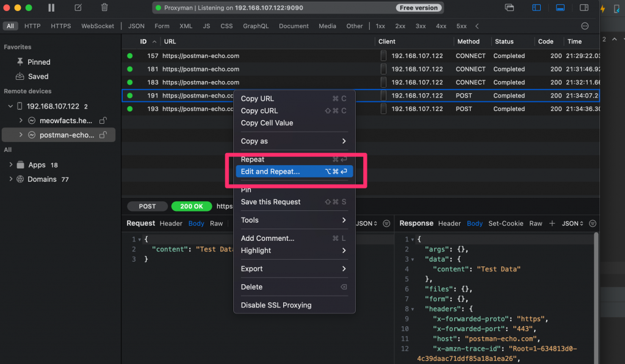This screenshot has width=625, height=364.
Task: Click the compose new request icon
Action: [x=78, y=8]
